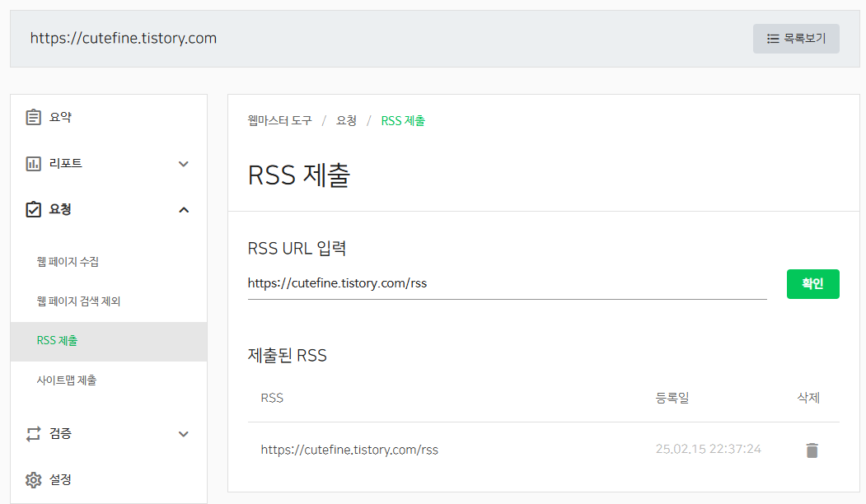The height and width of the screenshot is (504, 866).
Task: Open the 리포트 menu label
Action: (x=65, y=163)
